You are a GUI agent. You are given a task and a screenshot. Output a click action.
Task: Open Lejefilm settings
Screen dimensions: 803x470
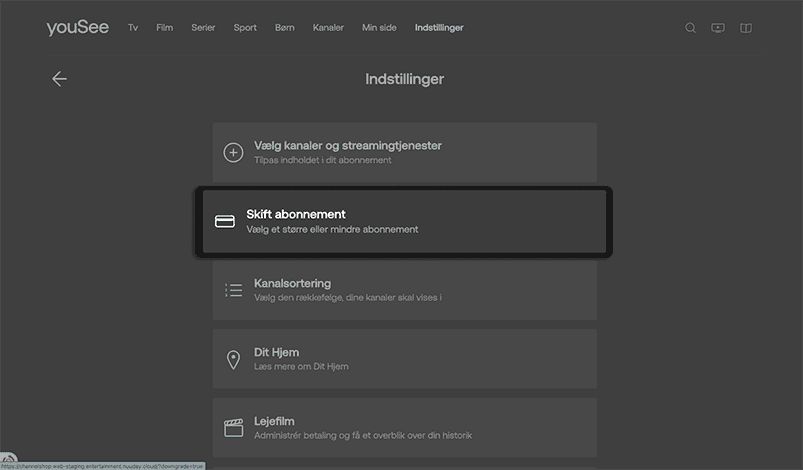tap(405, 428)
